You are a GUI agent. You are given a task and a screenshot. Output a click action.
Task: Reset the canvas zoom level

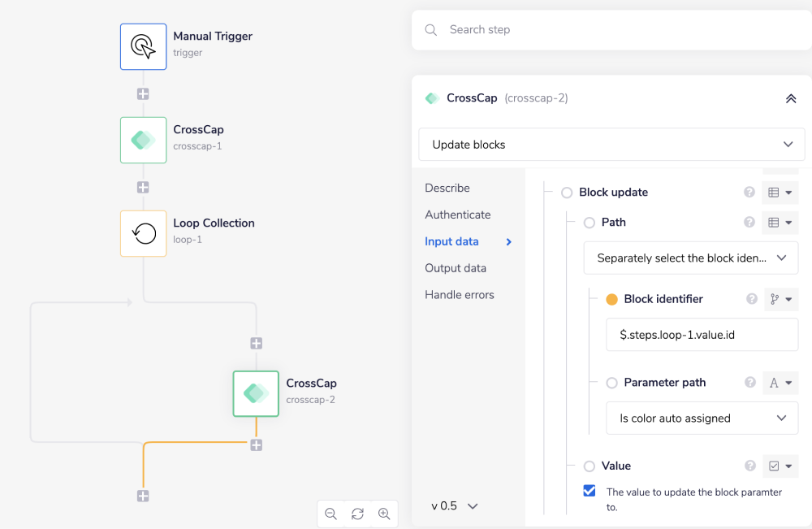pyautogui.click(x=357, y=514)
